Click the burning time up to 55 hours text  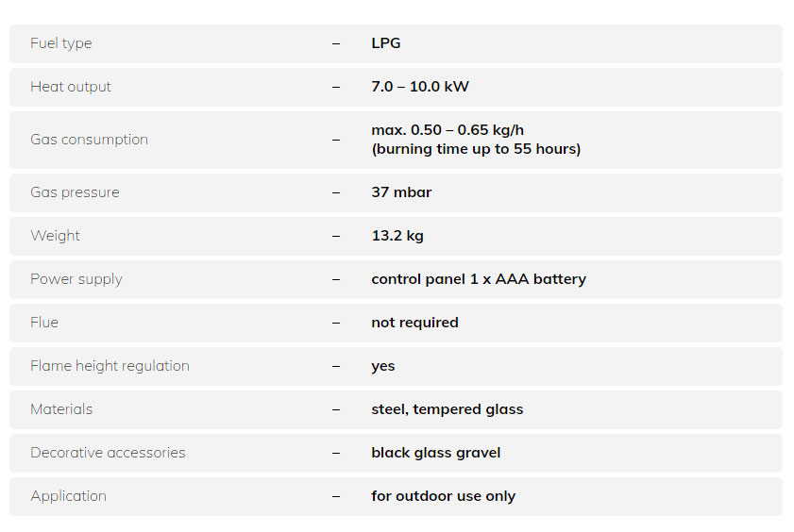[x=476, y=149]
